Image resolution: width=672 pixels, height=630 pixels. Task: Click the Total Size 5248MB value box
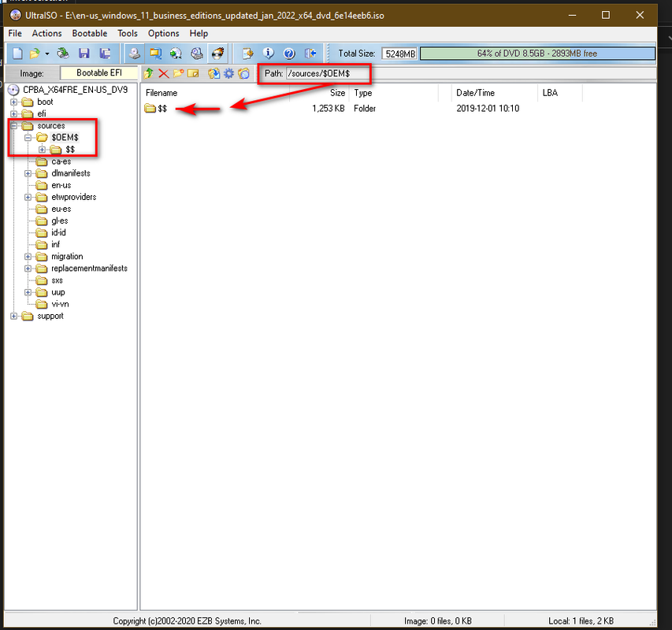[400, 54]
